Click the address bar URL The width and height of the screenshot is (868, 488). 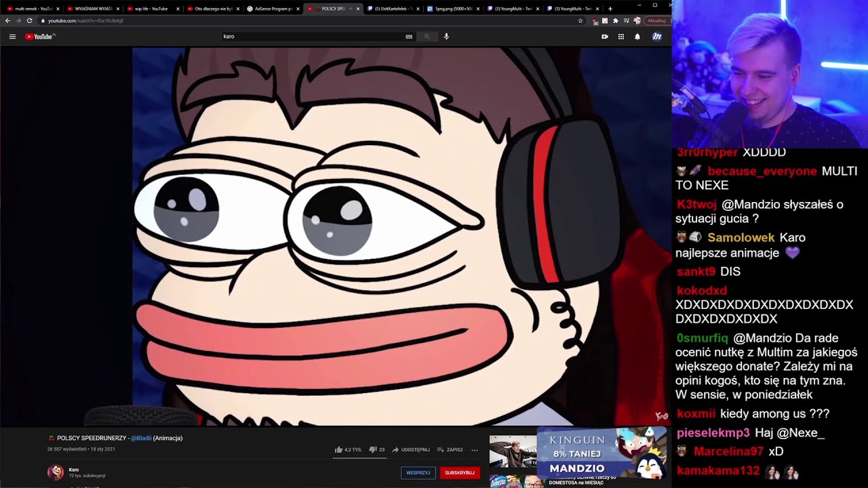point(85,21)
